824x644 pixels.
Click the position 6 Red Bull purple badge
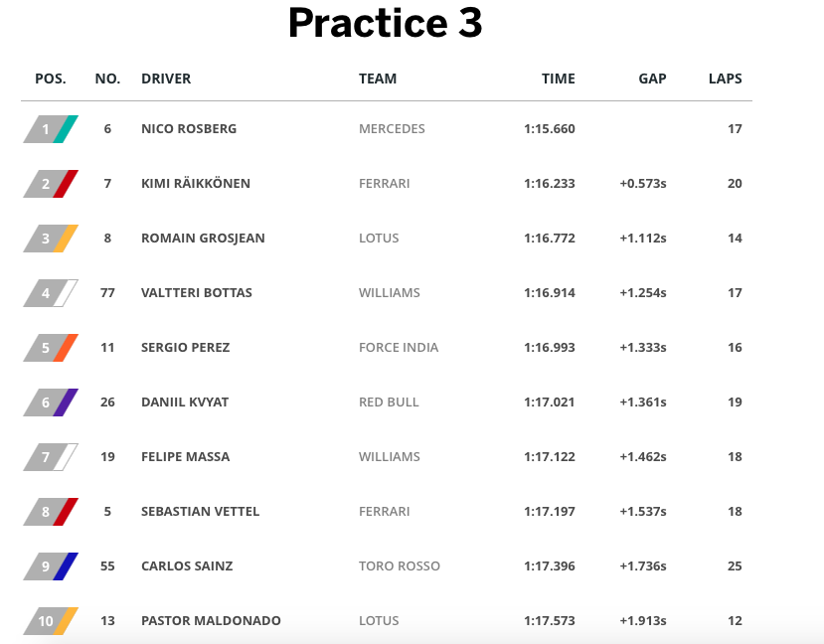click(x=51, y=402)
